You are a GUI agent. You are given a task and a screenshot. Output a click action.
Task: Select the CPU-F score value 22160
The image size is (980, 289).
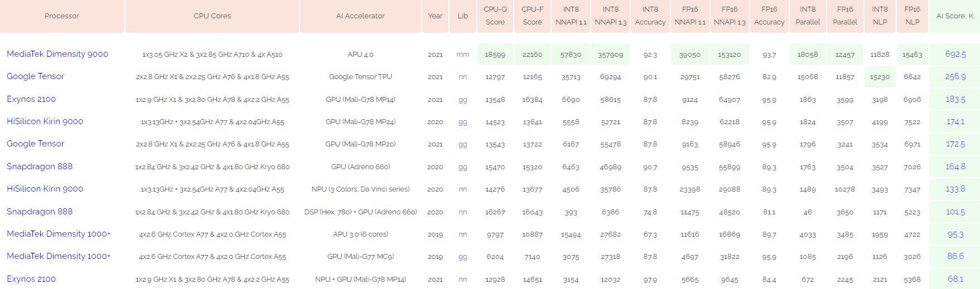[533, 55]
